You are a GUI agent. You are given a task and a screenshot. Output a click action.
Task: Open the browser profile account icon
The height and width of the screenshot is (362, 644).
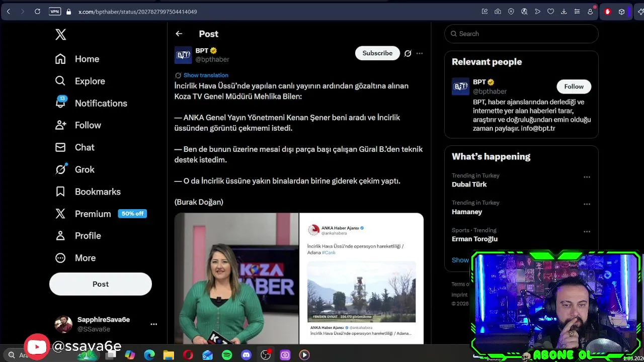pyautogui.click(x=591, y=12)
